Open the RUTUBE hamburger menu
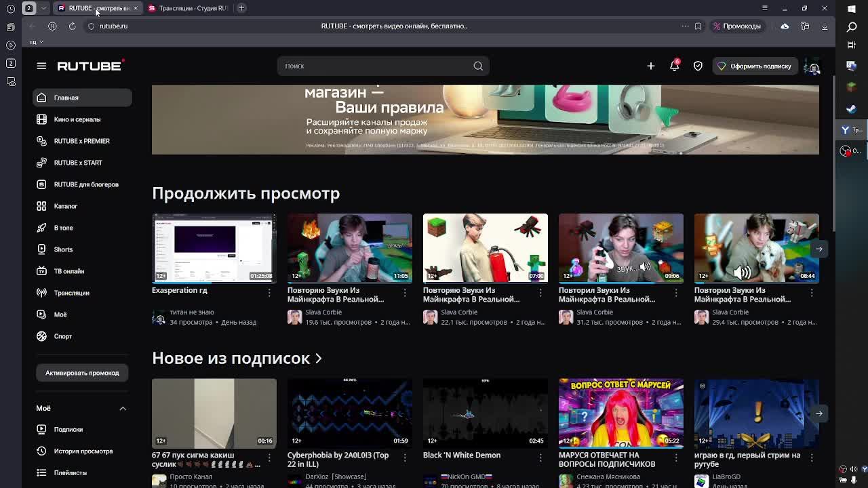 [x=41, y=66]
